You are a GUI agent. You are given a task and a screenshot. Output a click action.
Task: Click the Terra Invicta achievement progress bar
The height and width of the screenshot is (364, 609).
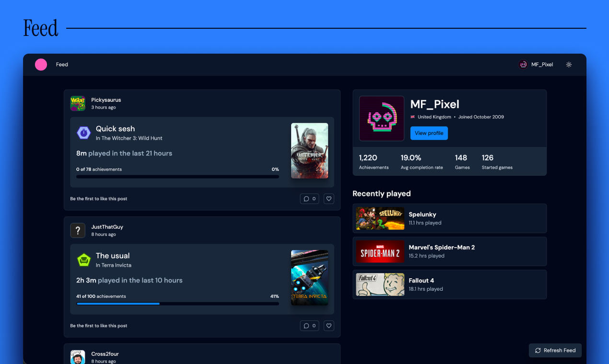pyautogui.click(x=177, y=303)
